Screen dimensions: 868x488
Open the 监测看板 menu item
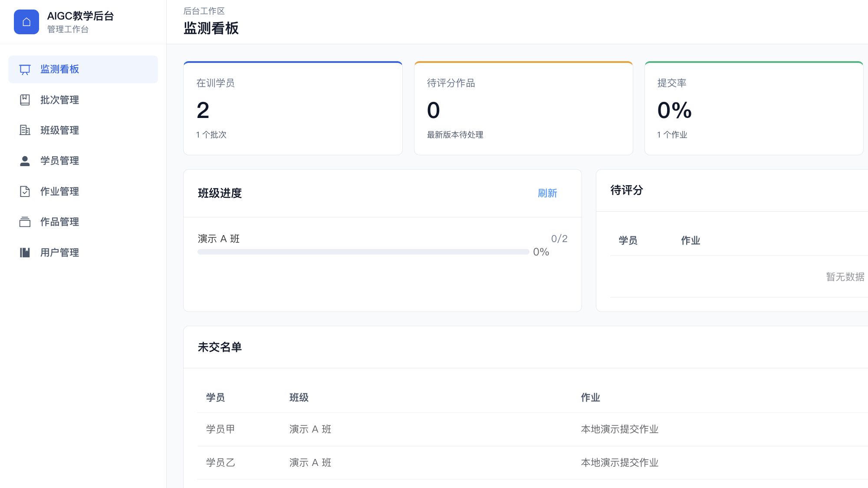83,69
